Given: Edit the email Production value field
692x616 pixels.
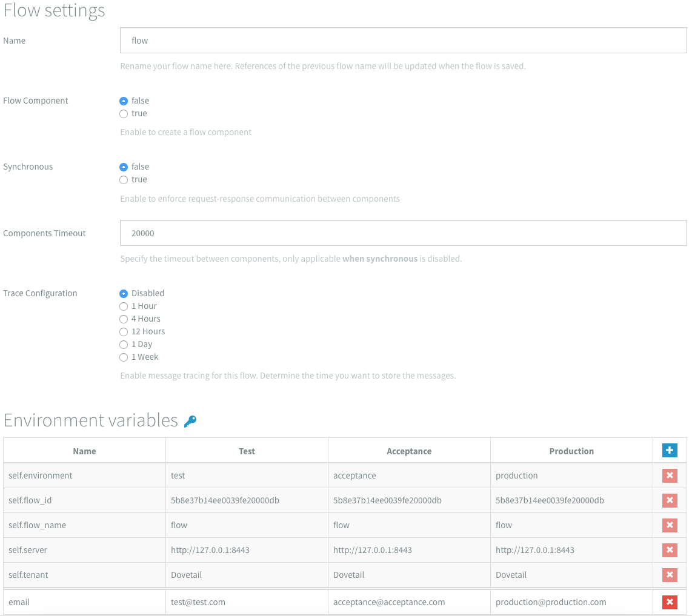Looking at the screenshot, I should point(571,602).
